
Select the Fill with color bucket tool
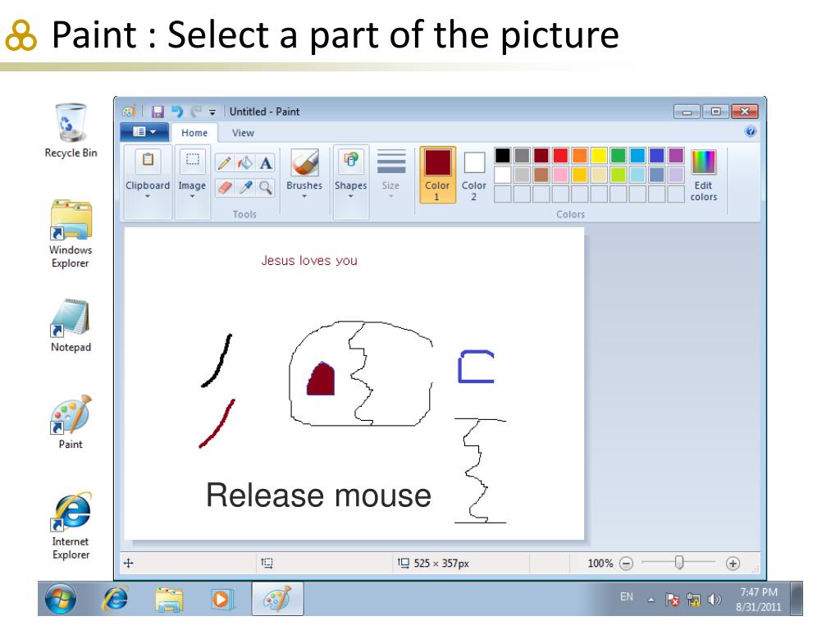245,163
